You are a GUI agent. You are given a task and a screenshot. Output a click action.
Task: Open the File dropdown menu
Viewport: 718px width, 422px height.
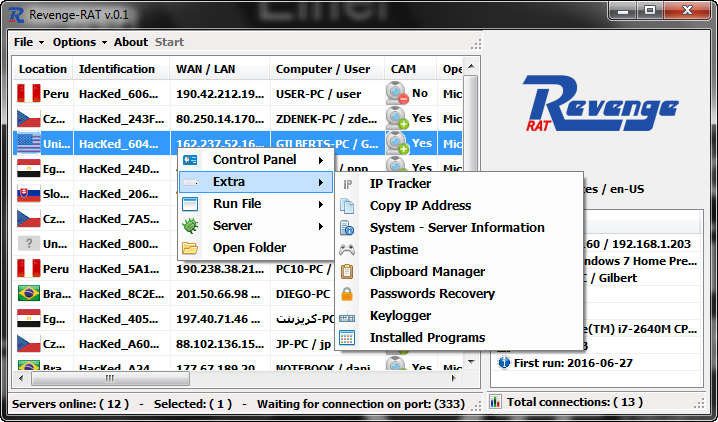(x=28, y=42)
